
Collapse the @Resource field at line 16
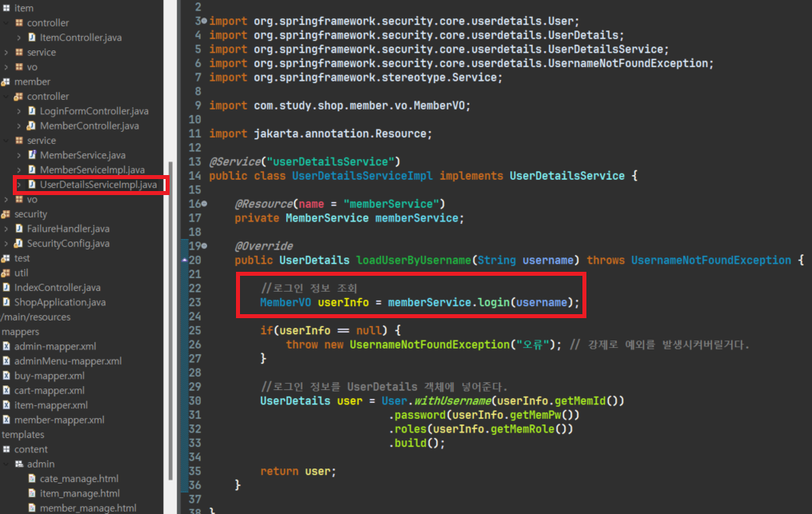205,204
